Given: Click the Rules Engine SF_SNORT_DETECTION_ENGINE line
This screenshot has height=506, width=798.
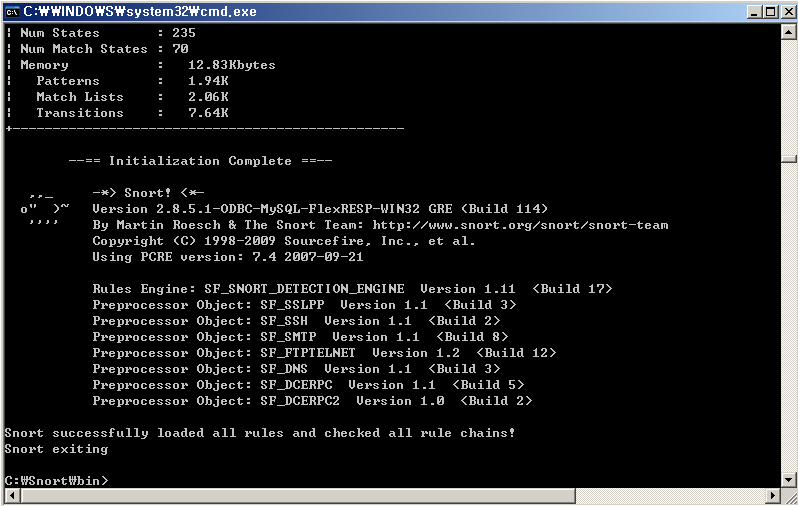Looking at the screenshot, I should coord(352,289).
